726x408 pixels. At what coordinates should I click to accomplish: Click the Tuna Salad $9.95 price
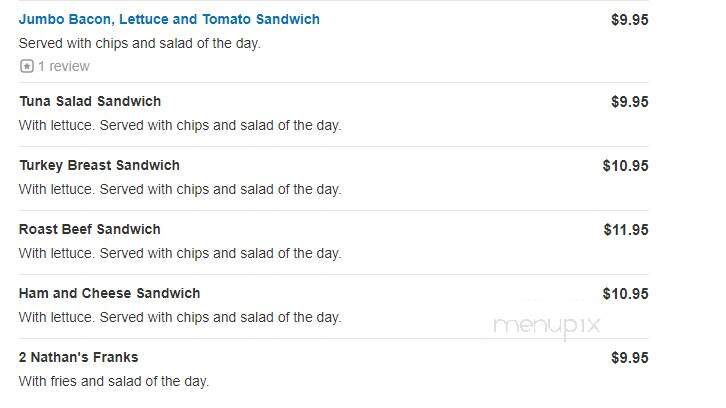click(629, 102)
